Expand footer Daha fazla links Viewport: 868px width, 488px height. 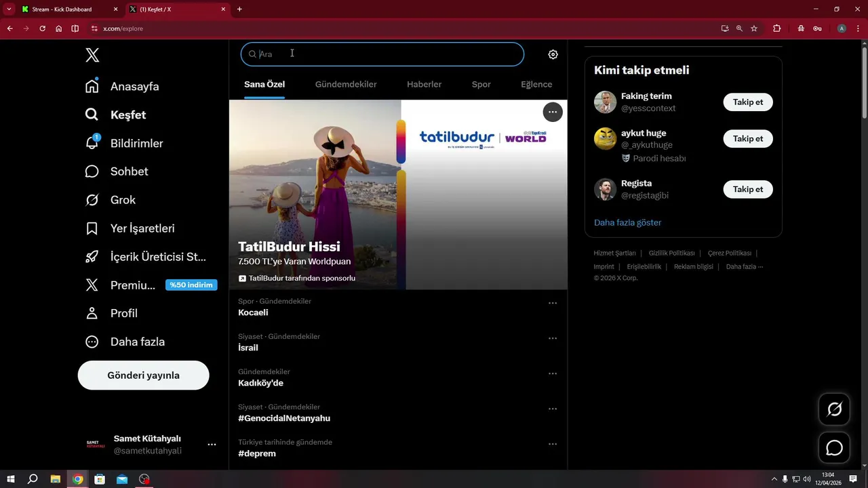[744, 266]
